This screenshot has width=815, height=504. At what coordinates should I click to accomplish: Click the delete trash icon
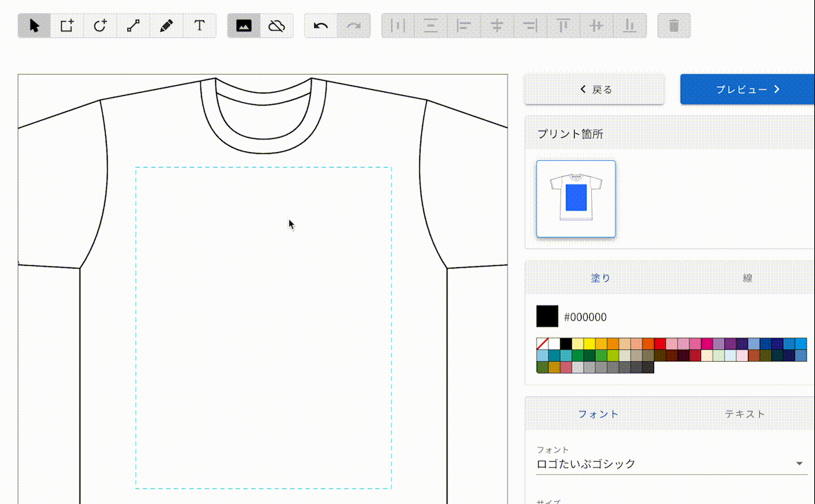673,26
